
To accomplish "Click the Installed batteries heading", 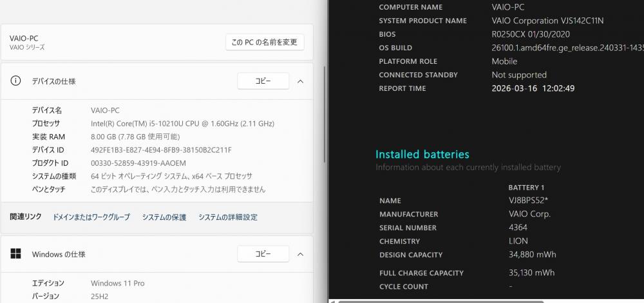I will click(x=422, y=155).
